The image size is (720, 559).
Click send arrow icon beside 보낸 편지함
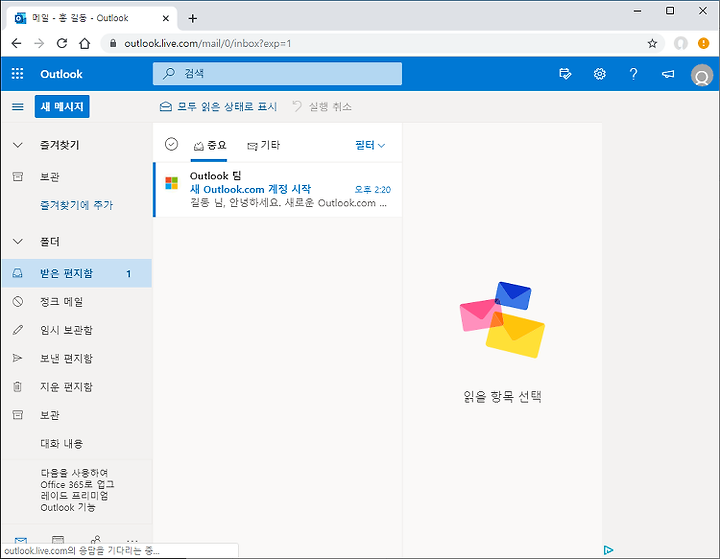pyautogui.click(x=17, y=358)
